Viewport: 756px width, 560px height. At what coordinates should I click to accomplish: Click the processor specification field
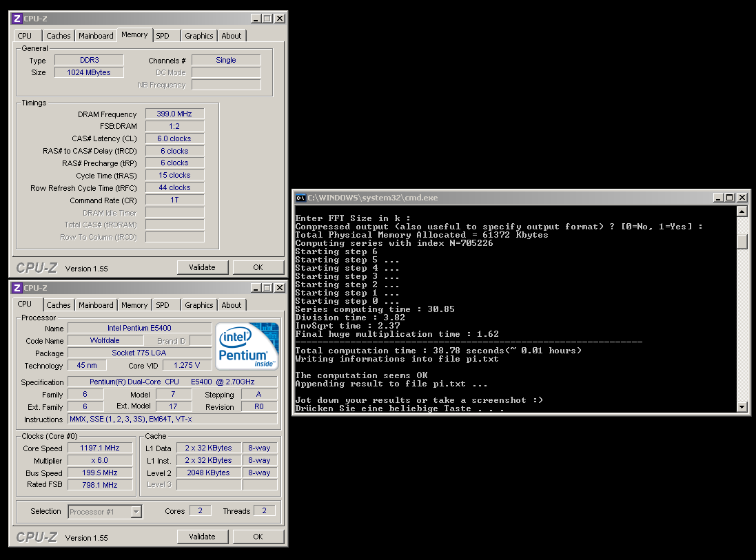tap(172, 382)
